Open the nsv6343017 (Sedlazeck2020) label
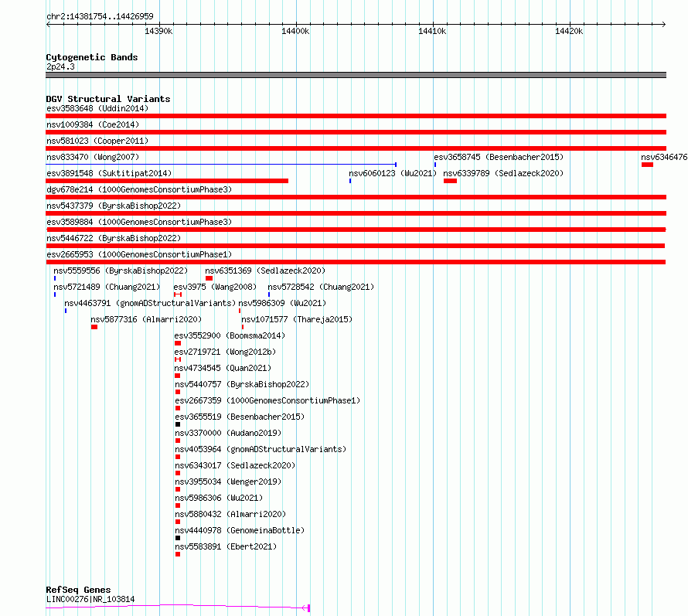The width and height of the screenshot is (688, 616). (x=235, y=465)
